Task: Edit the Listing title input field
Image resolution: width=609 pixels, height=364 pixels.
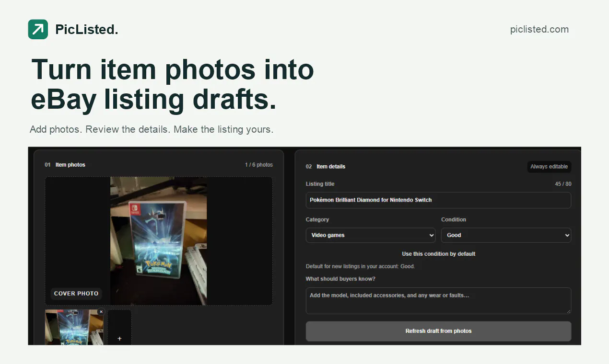Action: [438, 200]
